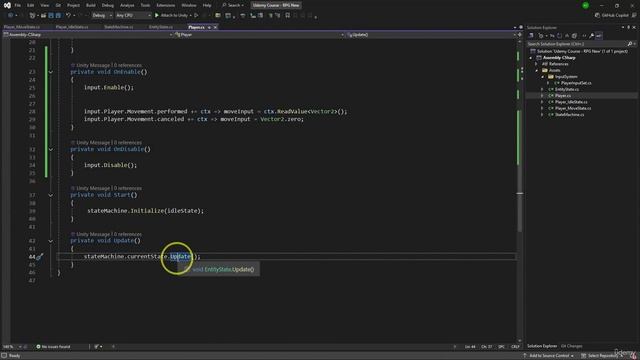The width and height of the screenshot is (640, 360).
Task: Close the Solution Explorer panel
Action: click(634, 27)
